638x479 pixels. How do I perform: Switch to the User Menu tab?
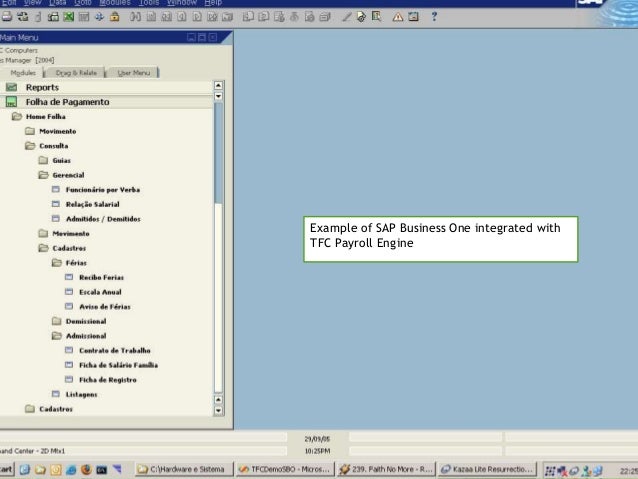[133, 73]
